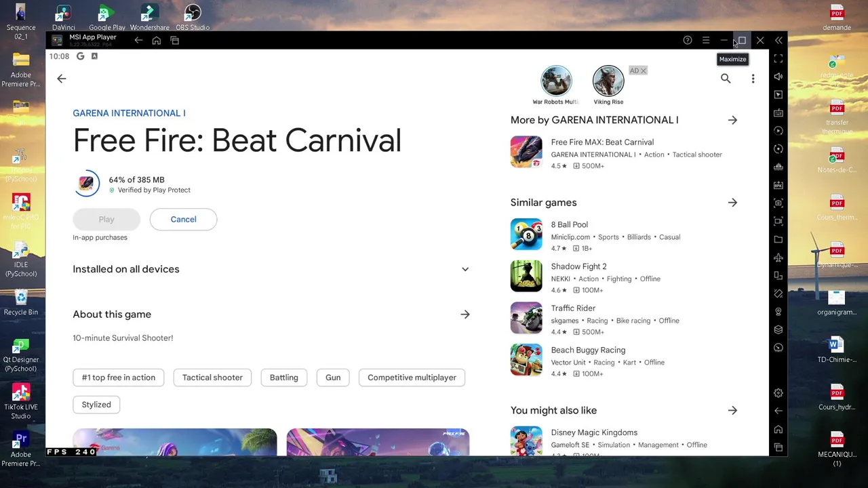Open the sidebar settings gear

pos(778,393)
